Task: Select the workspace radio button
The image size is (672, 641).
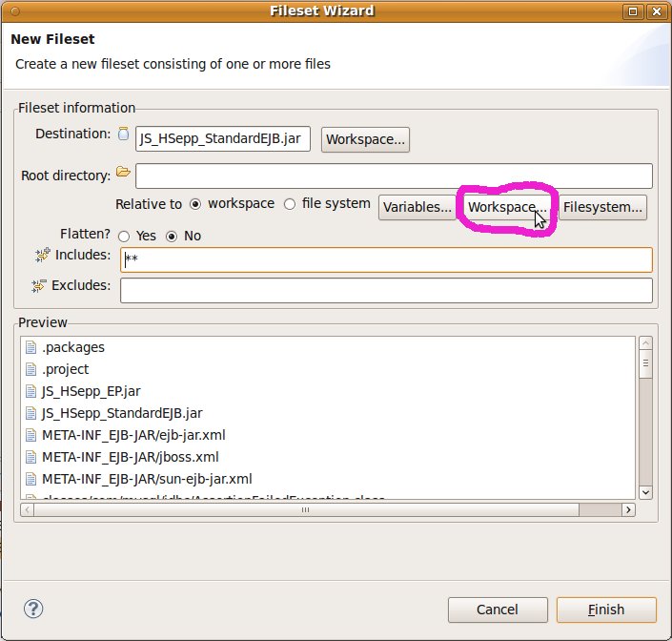Action: 195,204
